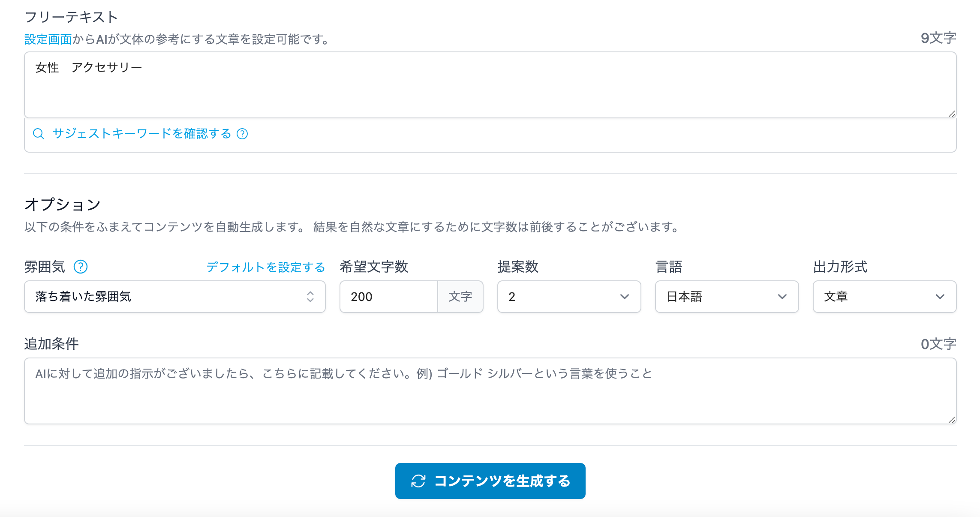980x517 pixels.
Task: Click the 文字 unit label beside 200
Action: click(460, 297)
